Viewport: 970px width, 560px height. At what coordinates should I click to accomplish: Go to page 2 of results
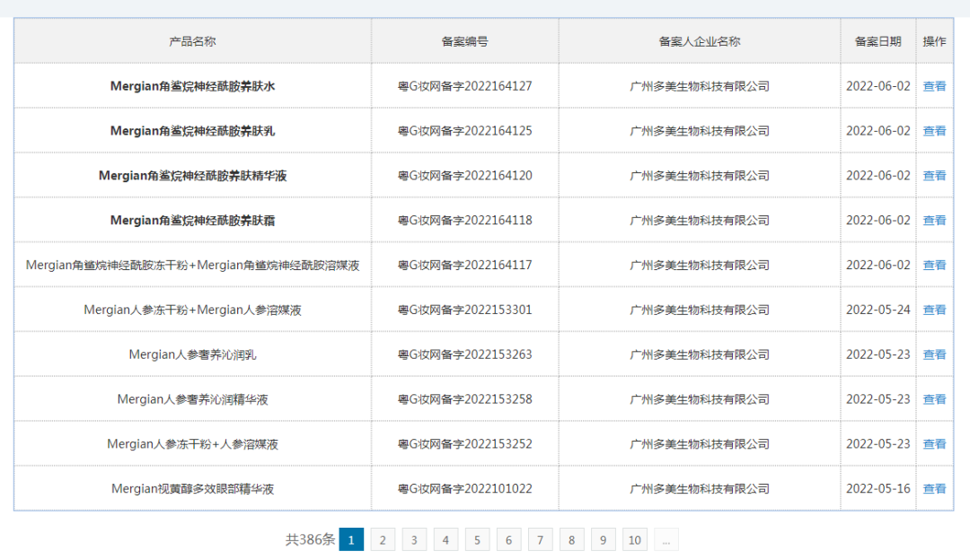383,539
